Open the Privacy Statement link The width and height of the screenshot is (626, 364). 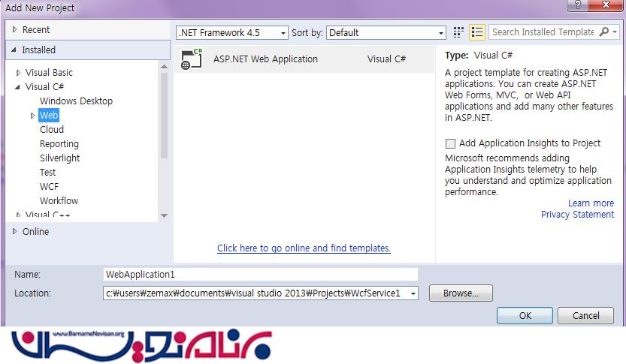(577, 215)
